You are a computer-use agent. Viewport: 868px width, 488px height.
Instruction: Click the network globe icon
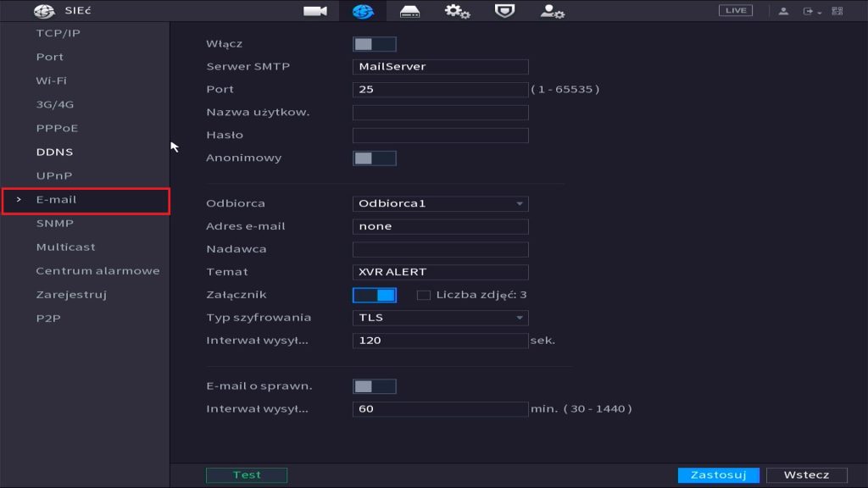363,11
